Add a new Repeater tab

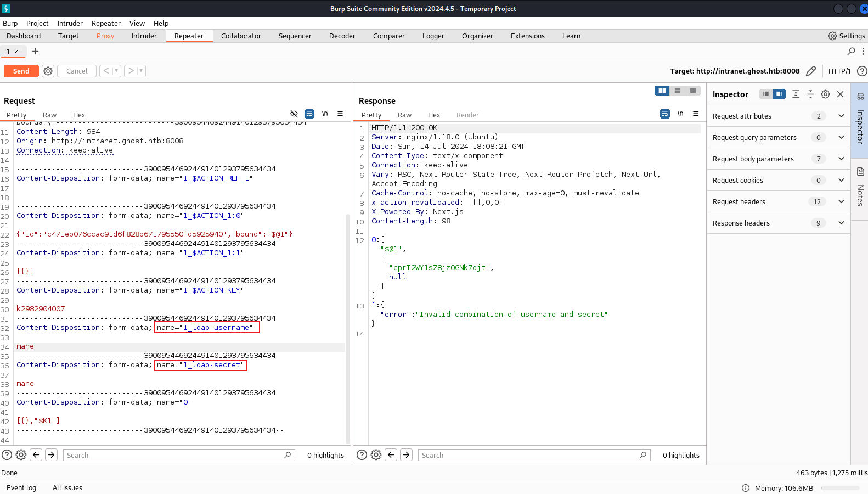(36, 51)
